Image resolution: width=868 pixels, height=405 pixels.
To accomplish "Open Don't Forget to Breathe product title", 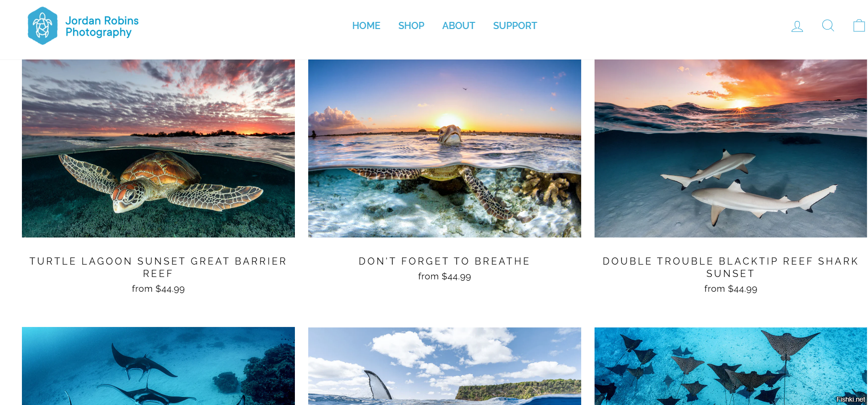I will [444, 261].
